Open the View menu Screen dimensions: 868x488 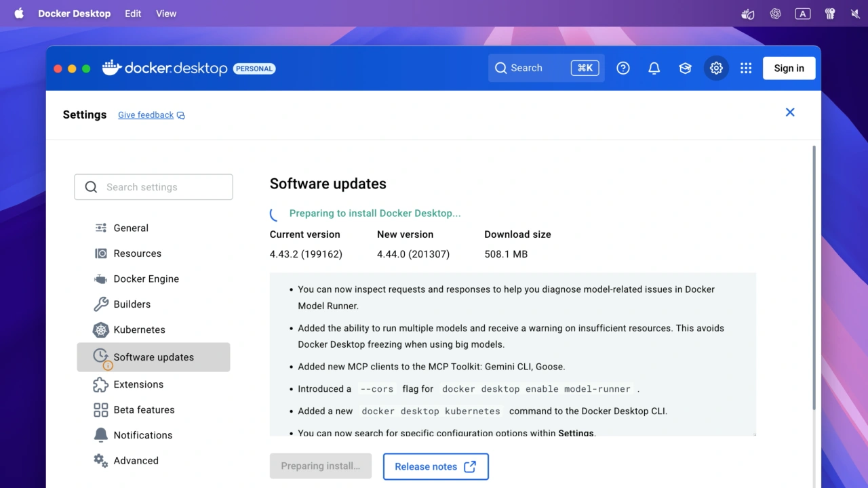(x=165, y=13)
